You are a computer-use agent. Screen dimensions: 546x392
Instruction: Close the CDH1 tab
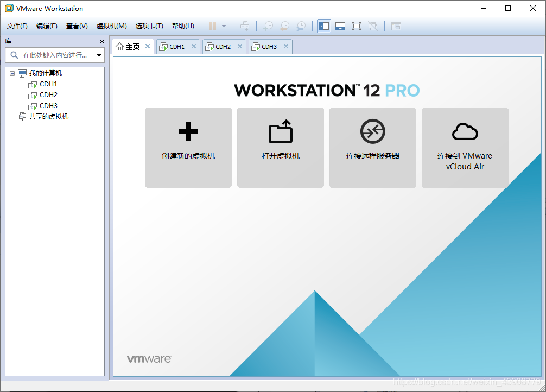pos(194,46)
